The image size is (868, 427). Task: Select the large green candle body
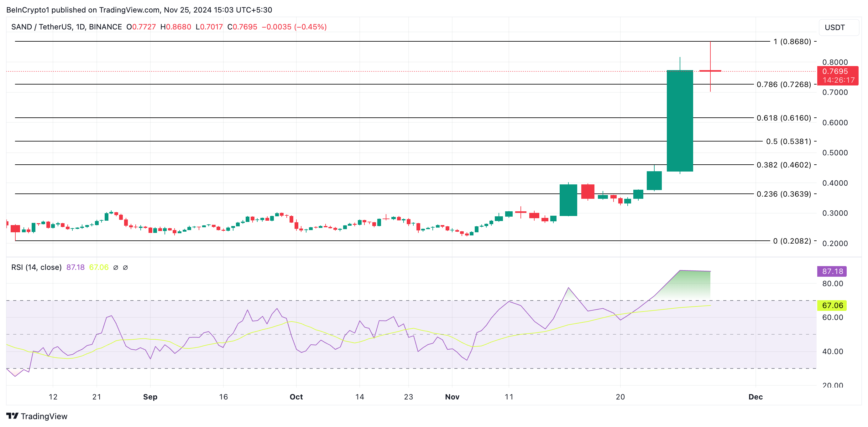click(x=680, y=121)
